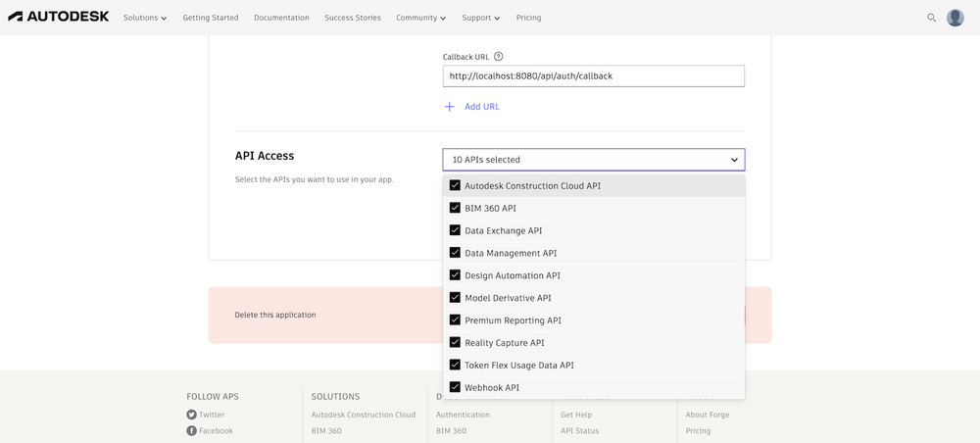Click the FOLLOW APS footer heading
Screen dimensions: 980x443
[213, 396]
